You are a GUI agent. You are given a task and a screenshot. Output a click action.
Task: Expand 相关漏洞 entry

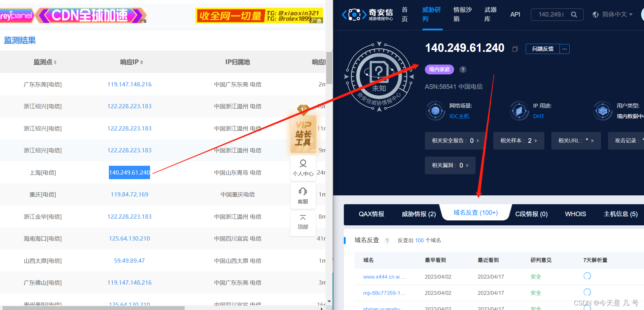[450, 165]
